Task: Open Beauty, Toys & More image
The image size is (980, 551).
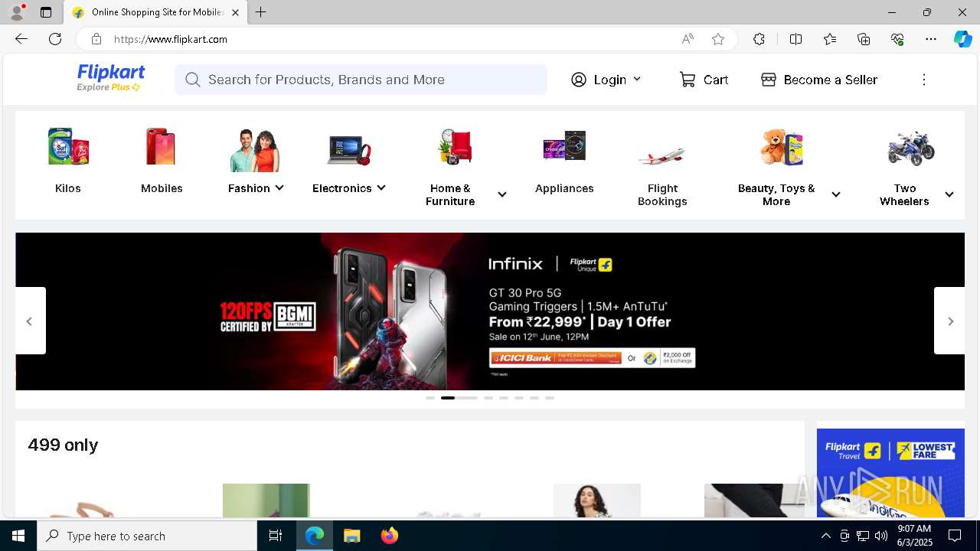Action: click(x=782, y=147)
